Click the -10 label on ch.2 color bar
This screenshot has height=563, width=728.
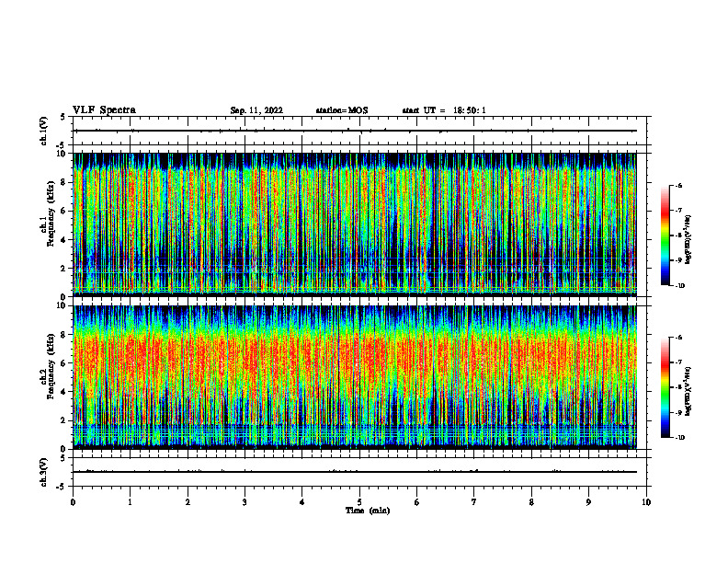pos(680,438)
